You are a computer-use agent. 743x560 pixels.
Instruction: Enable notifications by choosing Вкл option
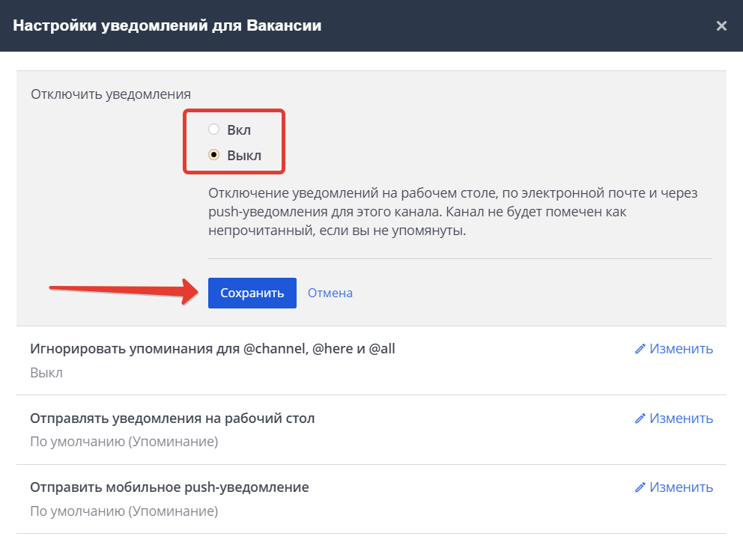(213, 129)
